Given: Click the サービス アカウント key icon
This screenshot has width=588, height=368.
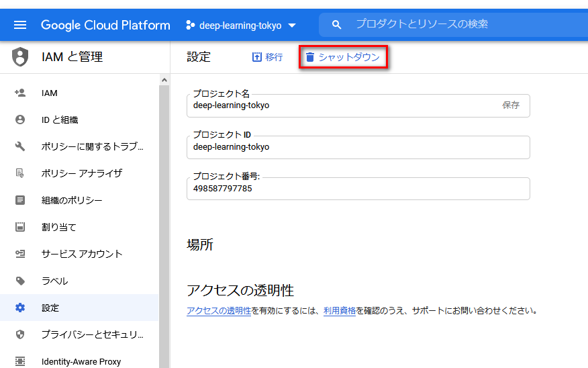Looking at the screenshot, I should [20, 254].
